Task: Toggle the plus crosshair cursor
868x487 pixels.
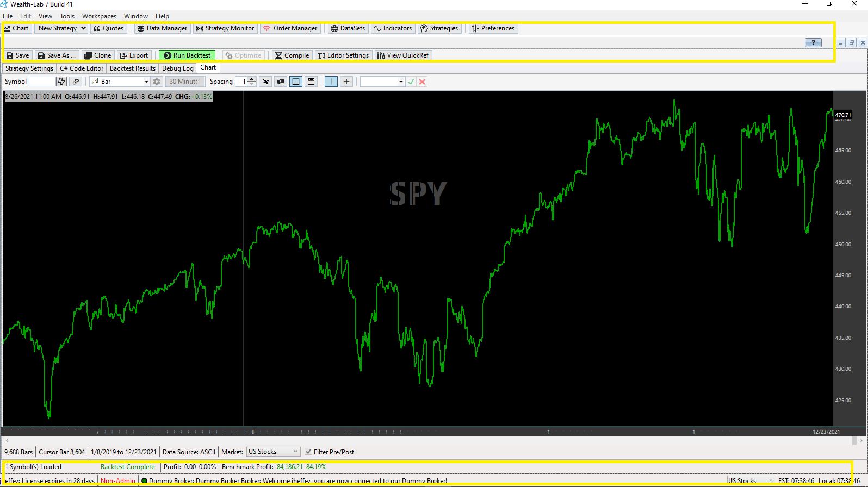Action: click(x=346, y=82)
